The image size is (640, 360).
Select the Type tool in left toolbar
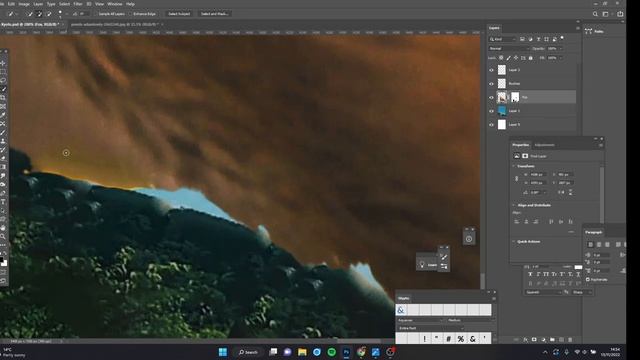pyautogui.click(x=3, y=202)
